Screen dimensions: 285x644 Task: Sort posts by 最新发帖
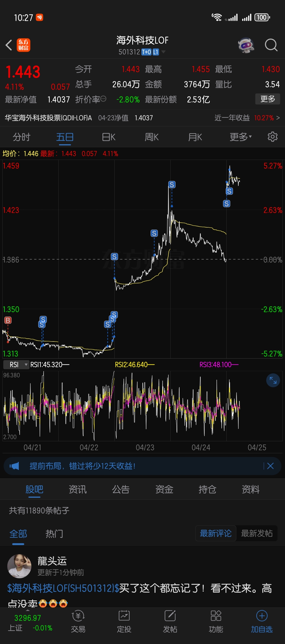pyautogui.click(x=257, y=533)
